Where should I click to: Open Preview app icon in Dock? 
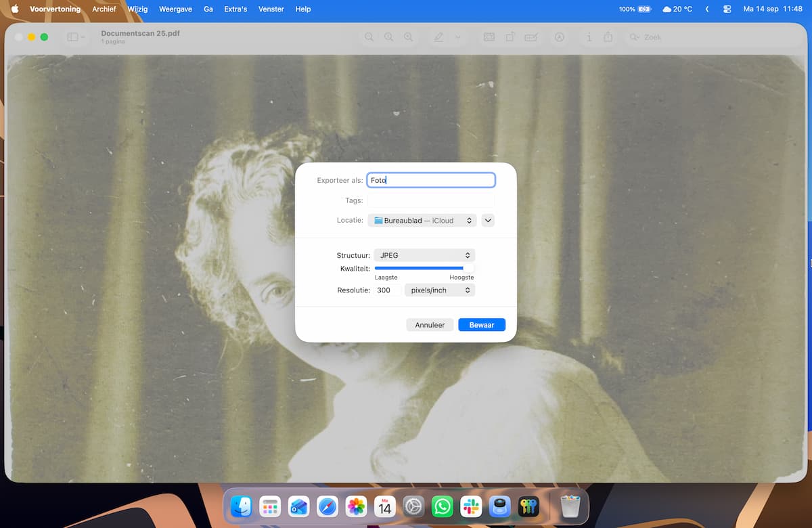[500, 506]
